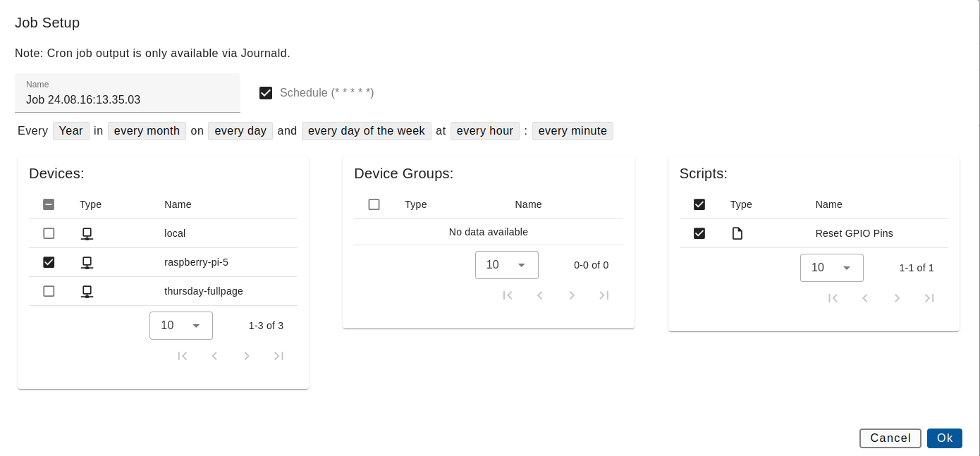Image resolution: width=980 pixels, height=456 pixels.
Task: Click the Reset GPIO Pins script file icon
Action: [737, 233]
